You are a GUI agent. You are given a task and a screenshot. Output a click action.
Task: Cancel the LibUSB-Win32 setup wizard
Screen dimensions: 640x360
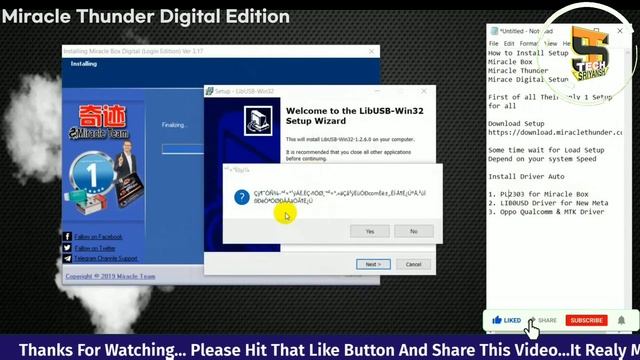point(413,264)
